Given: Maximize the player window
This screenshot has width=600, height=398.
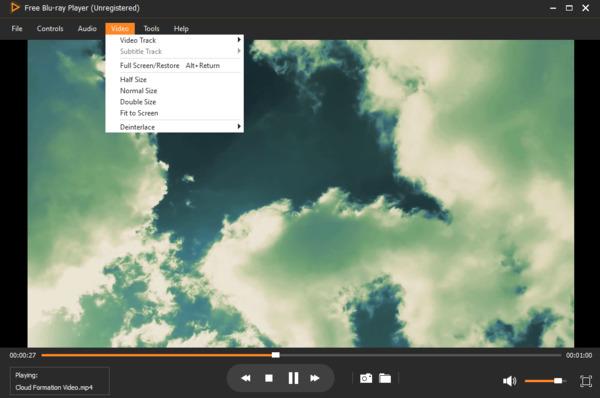Looking at the screenshot, I should pyautogui.click(x=569, y=8).
